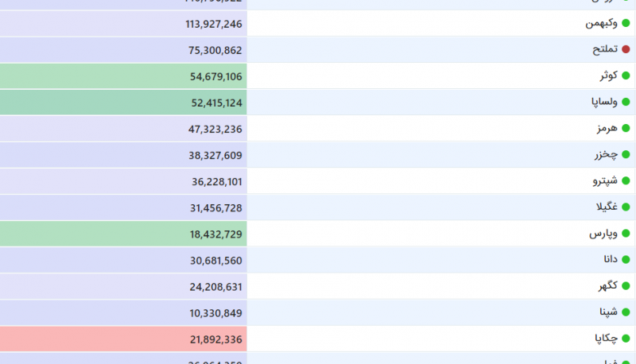
Task: Click the red status dot beside تملتح
Action: coord(626,49)
